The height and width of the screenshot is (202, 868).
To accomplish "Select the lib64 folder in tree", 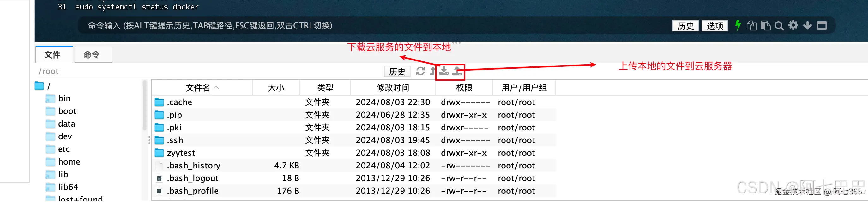I will click(62, 187).
